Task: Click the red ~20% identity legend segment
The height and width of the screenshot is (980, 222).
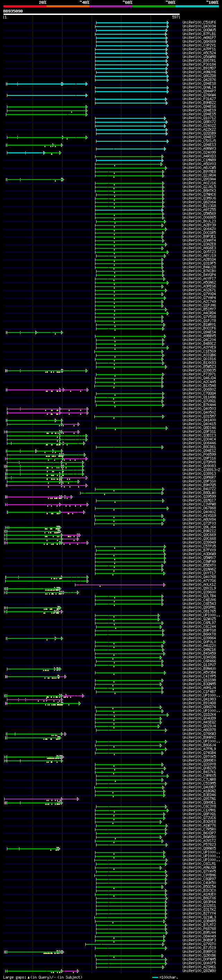Action: point(25,6)
